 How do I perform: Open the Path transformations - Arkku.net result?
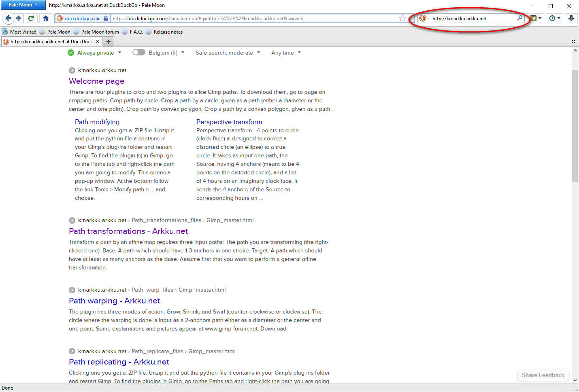point(128,231)
